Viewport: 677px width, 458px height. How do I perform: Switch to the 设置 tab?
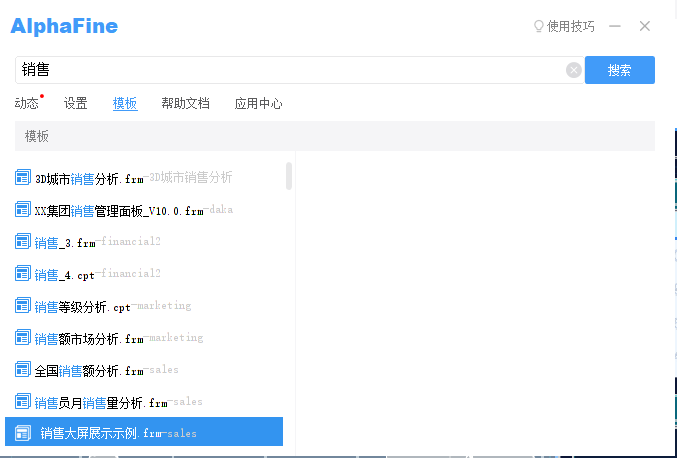[76, 104]
